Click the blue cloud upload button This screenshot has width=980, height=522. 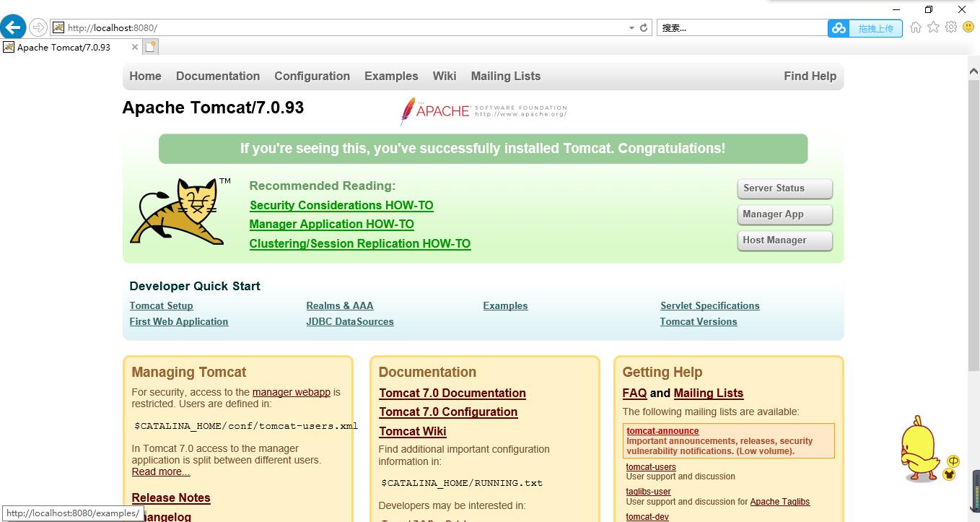[x=865, y=28]
